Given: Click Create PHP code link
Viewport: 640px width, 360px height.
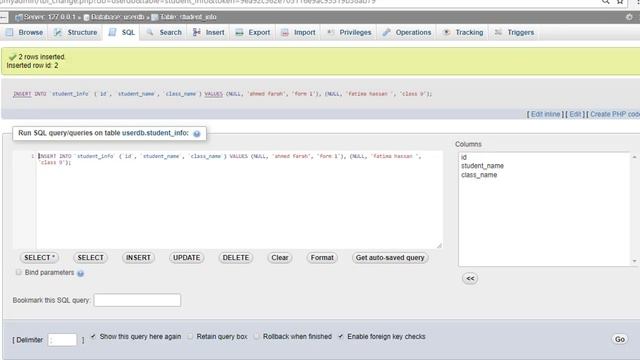Looking at the screenshot, I should pyautogui.click(x=615, y=114).
